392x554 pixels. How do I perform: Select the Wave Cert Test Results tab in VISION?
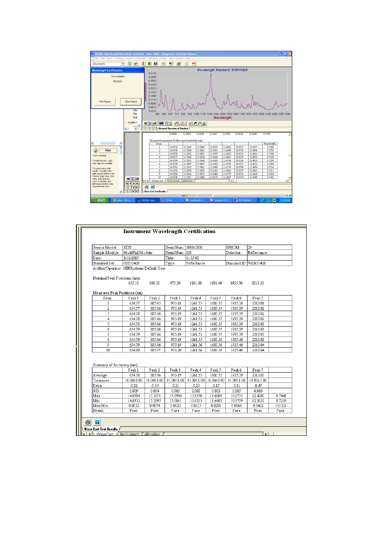tap(155, 191)
